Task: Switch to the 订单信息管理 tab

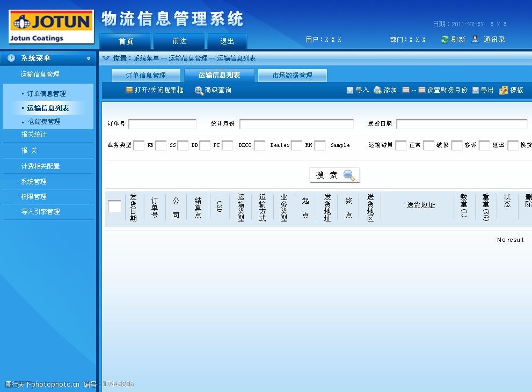Action: click(146, 76)
